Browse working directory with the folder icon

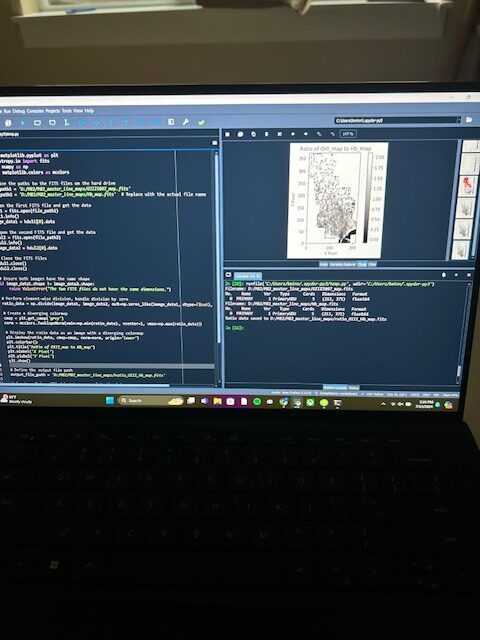469,120
